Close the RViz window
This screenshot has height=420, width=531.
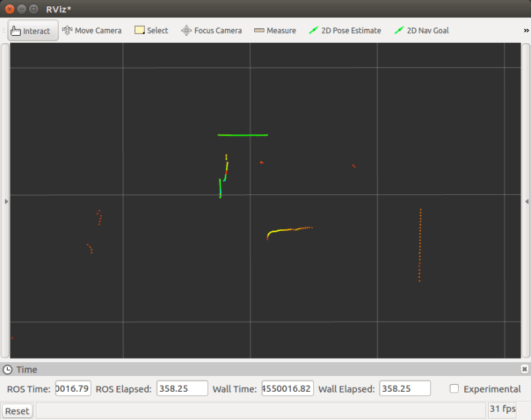(x=9, y=8)
